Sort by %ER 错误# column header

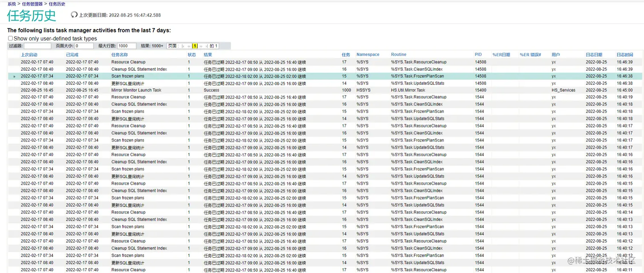pyautogui.click(x=530, y=55)
